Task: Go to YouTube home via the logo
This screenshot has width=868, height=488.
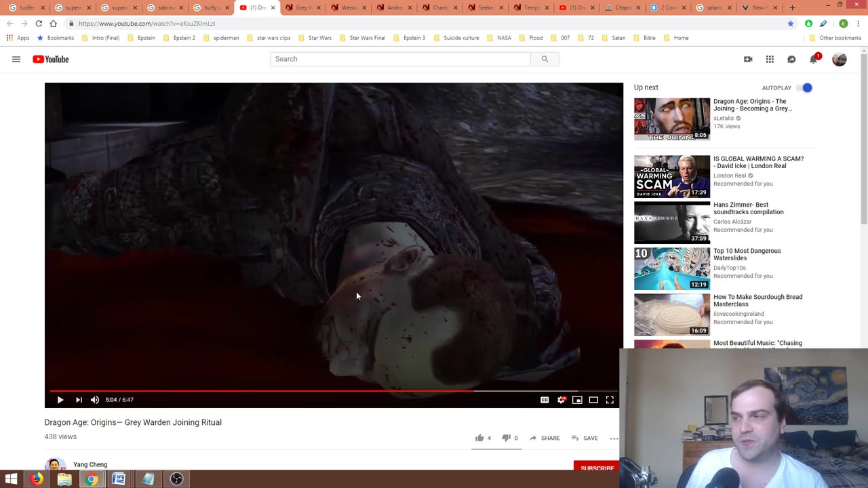Action: 51,59
